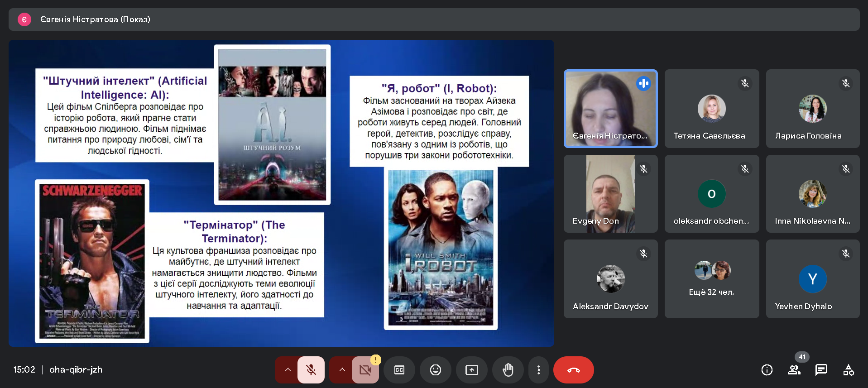Click the meeting clock '15:02'
This screenshot has width=868, height=388.
(24, 370)
